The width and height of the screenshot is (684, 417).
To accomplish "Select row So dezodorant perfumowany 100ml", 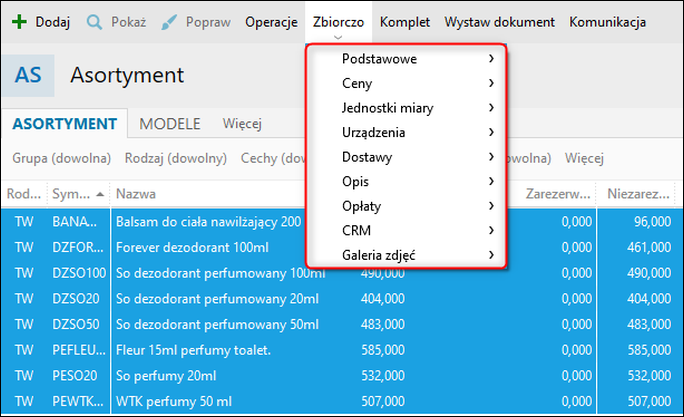I will pyautogui.click(x=342, y=273).
